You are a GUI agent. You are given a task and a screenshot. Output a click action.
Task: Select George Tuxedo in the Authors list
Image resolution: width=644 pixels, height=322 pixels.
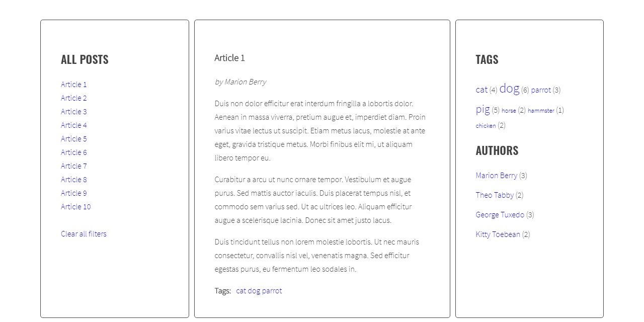point(500,214)
